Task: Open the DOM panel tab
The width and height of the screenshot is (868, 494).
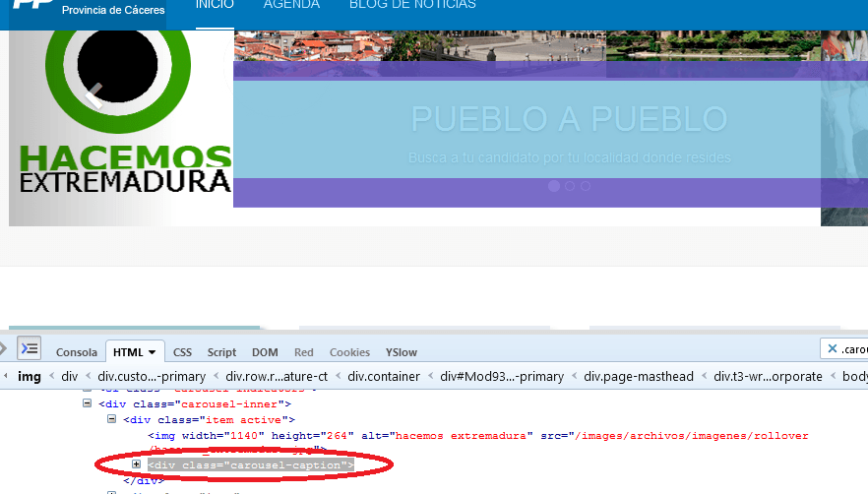Action: tap(265, 352)
